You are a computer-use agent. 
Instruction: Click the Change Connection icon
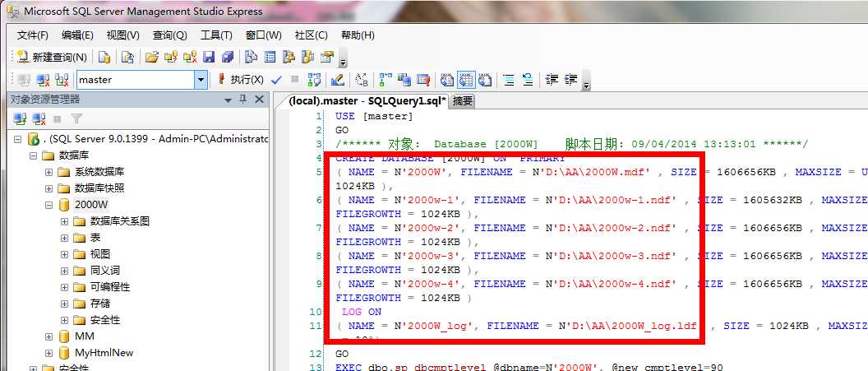pyautogui.click(x=62, y=80)
